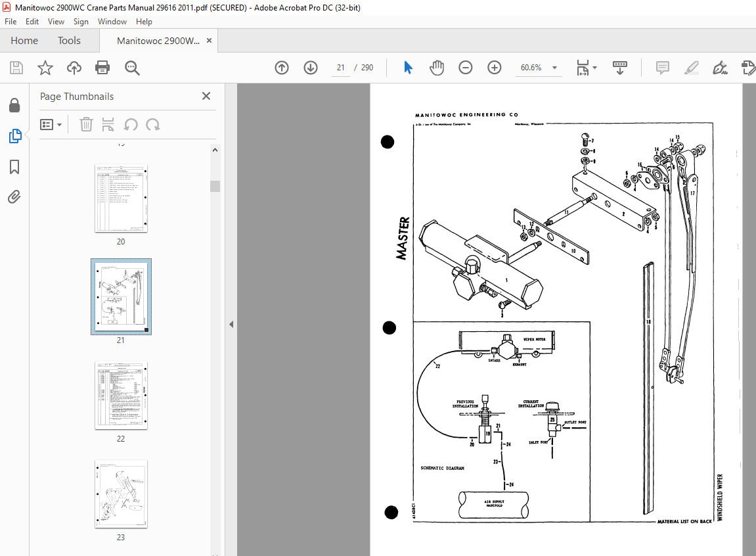756x556 pixels.
Task: Click the page number field showing 21
Action: point(341,68)
